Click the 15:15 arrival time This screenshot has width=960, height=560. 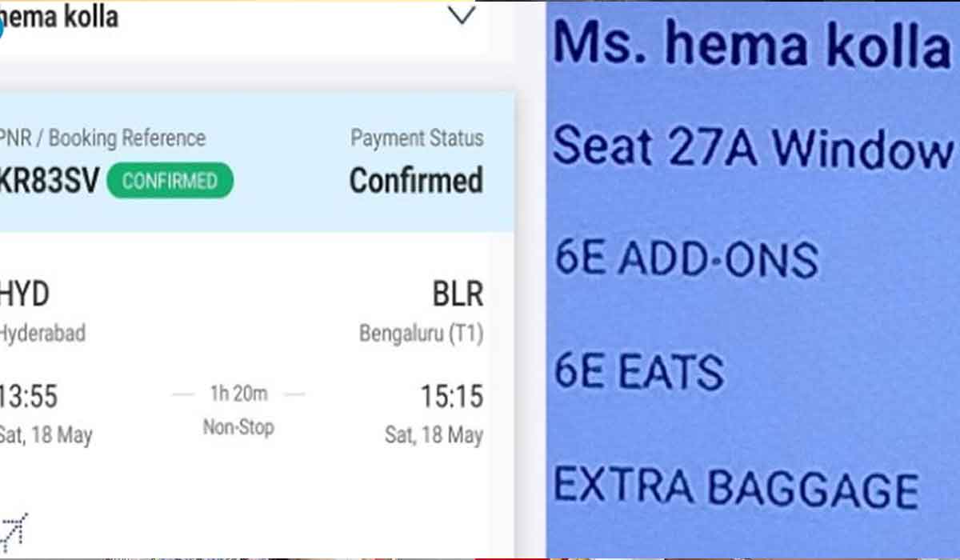452,397
